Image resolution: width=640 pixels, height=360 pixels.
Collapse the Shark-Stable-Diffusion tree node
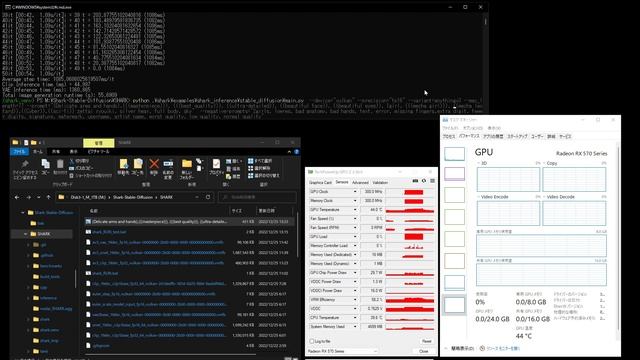tap(22, 213)
